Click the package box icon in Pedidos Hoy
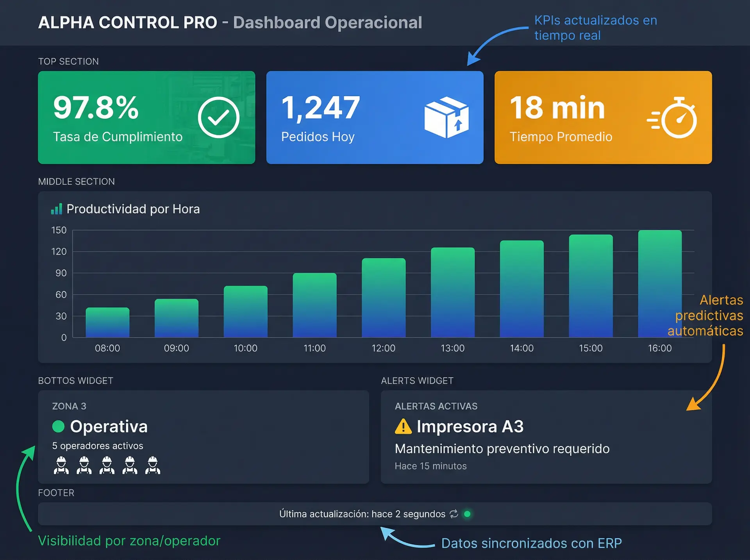This screenshot has width=750, height=560. 446,117
